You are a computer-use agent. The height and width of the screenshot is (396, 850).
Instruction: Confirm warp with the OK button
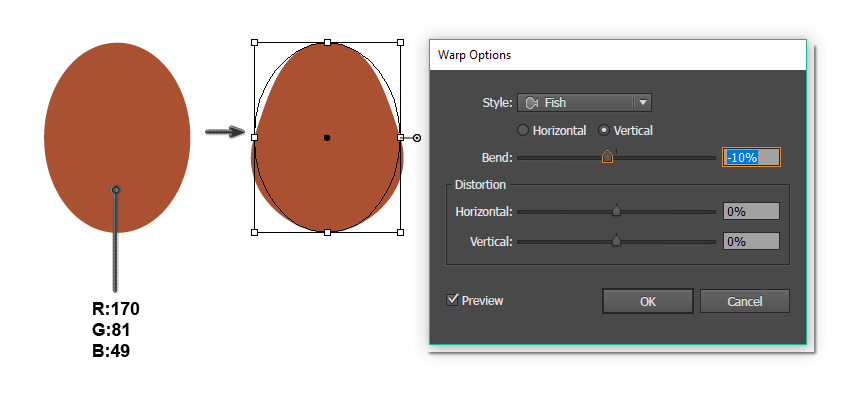pyautogui.click(x=648, y=301)
